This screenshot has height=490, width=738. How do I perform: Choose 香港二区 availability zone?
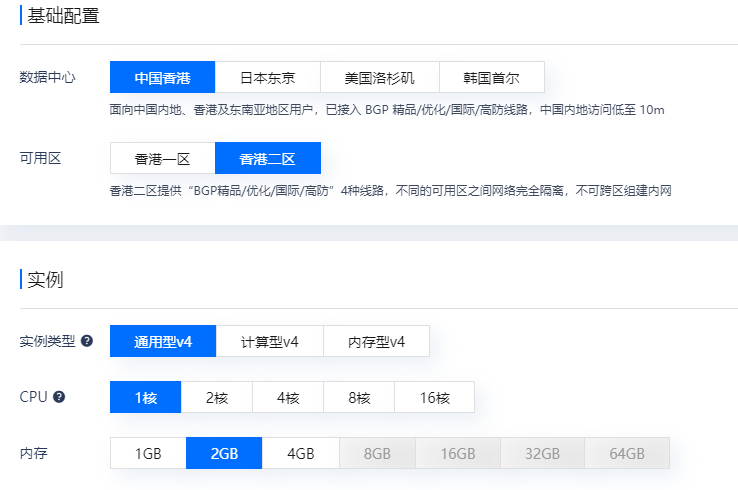pos(268,158)
